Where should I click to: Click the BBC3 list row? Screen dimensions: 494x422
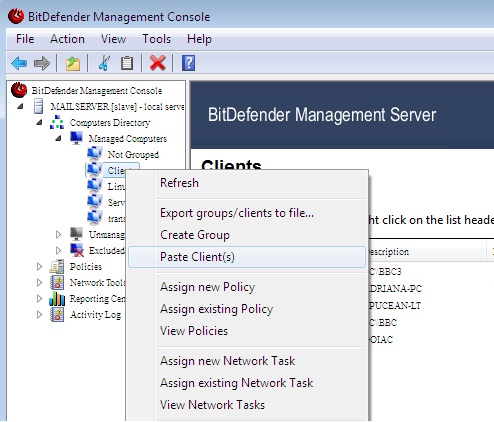coord(385,272)
